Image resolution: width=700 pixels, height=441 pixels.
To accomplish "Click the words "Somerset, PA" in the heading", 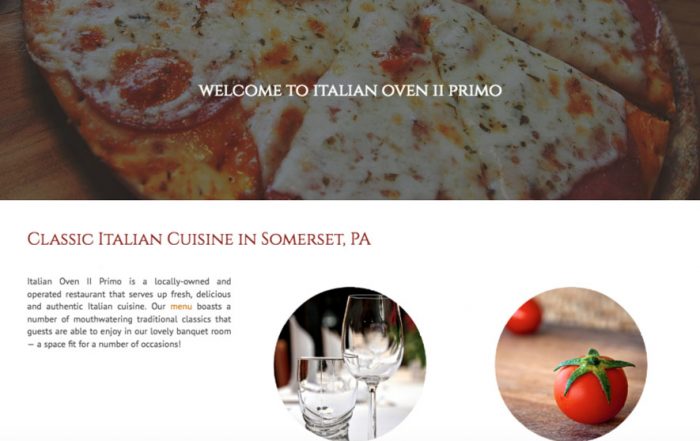I will click(316, 240).
